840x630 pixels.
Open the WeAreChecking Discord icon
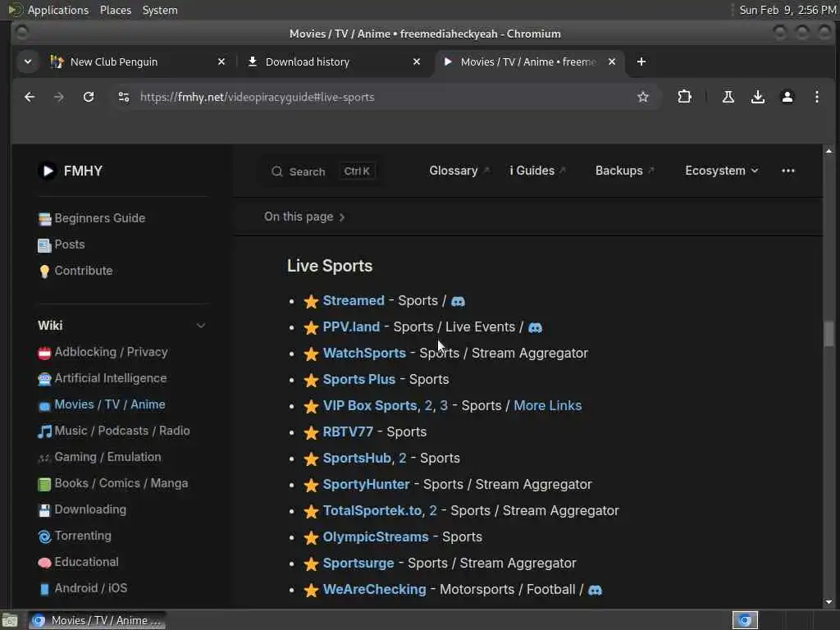click(596, 591)
